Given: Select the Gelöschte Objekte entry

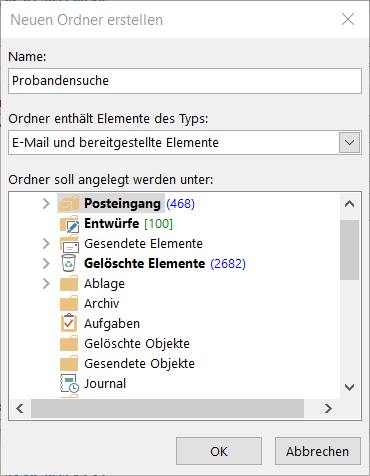Looking at the screenshot, I should click(x=137, y=344).
